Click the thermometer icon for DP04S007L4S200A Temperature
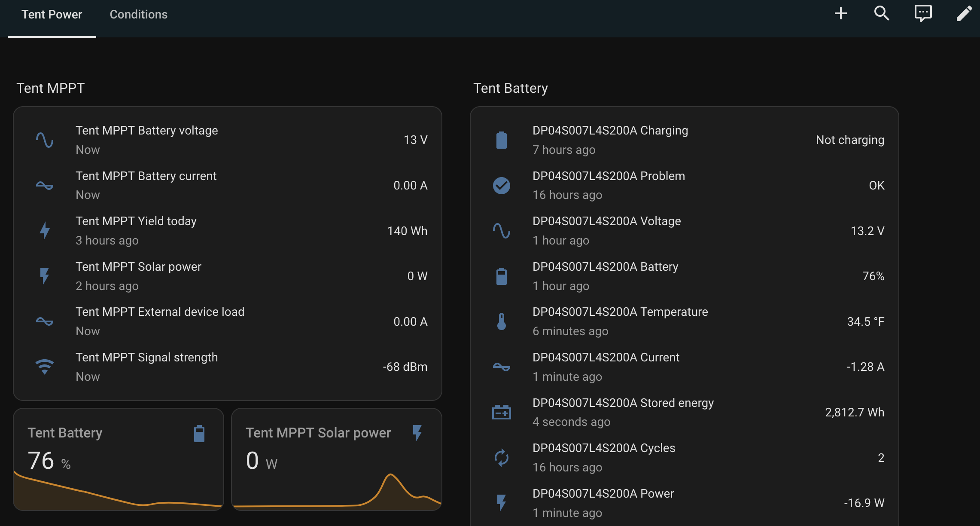Viewport: 980px width, 526px height. (x=502, y=321)
